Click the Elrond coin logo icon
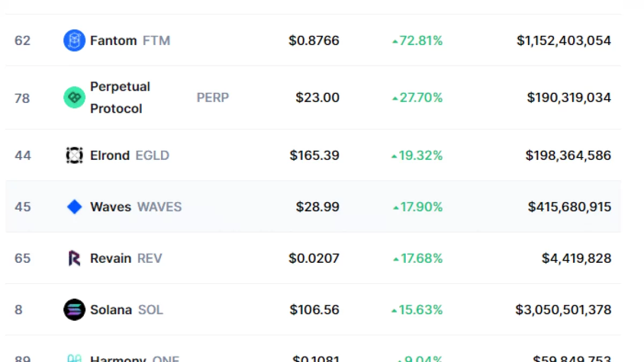The height and width of the screenshot is (362, 644). [x=74, y=156]
